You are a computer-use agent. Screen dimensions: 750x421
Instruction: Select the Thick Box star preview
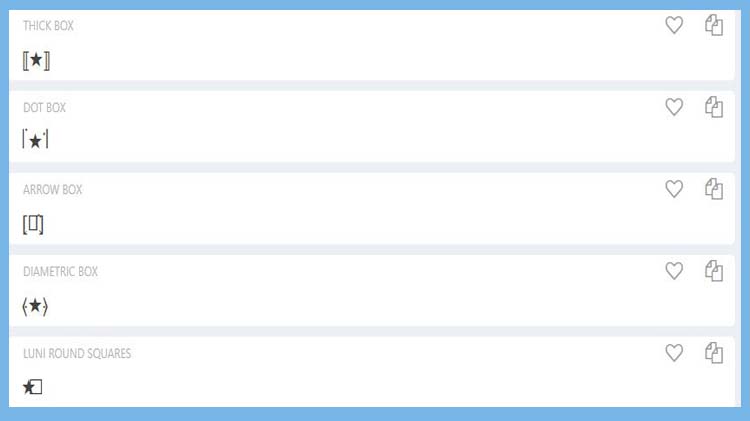pos(36,61)
